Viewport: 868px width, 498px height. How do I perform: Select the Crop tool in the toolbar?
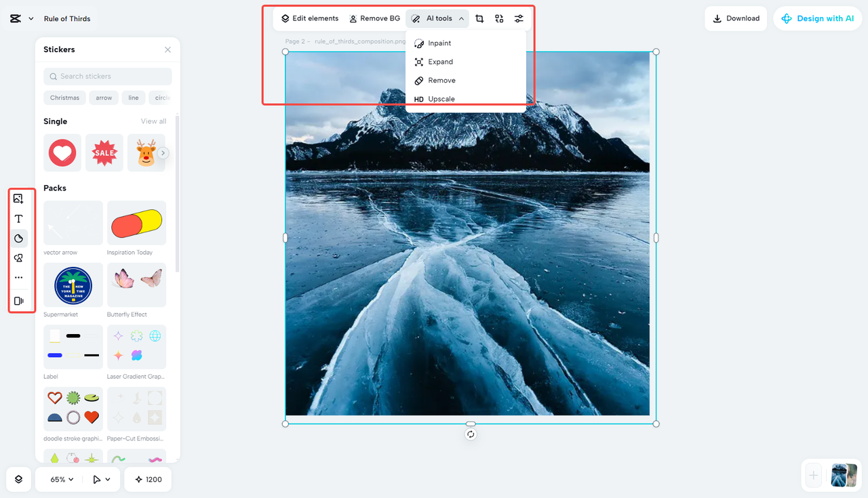point(479,18)
